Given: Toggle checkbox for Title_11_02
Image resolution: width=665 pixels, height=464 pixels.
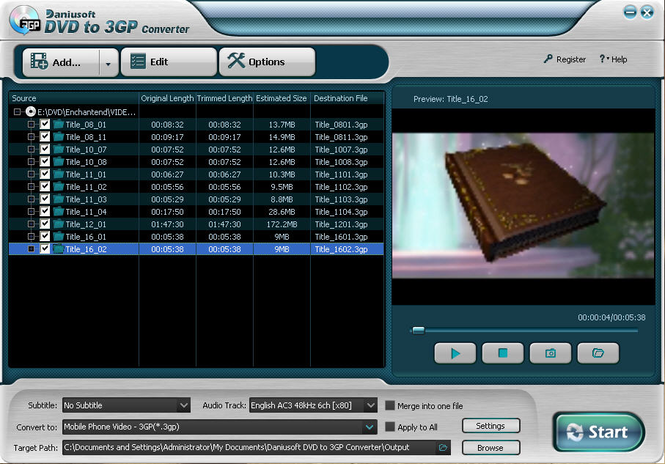Looking at the screenshot, I should click(45, 187).
